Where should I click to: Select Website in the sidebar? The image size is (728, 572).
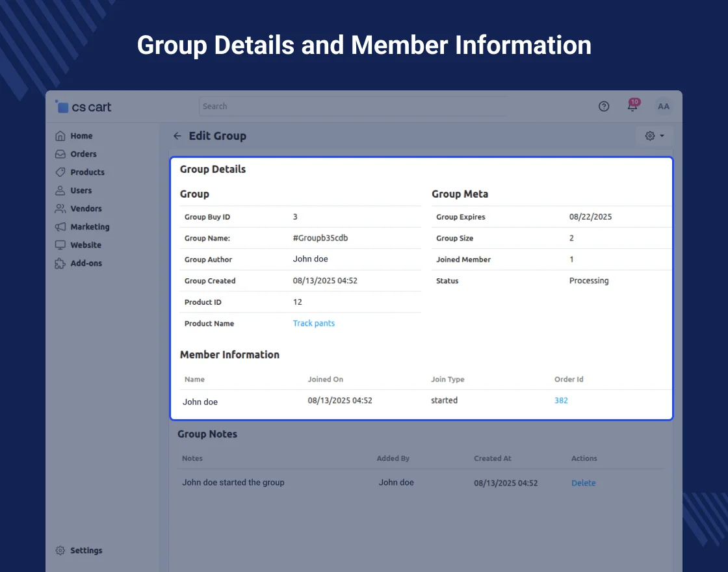click(85, 245)
